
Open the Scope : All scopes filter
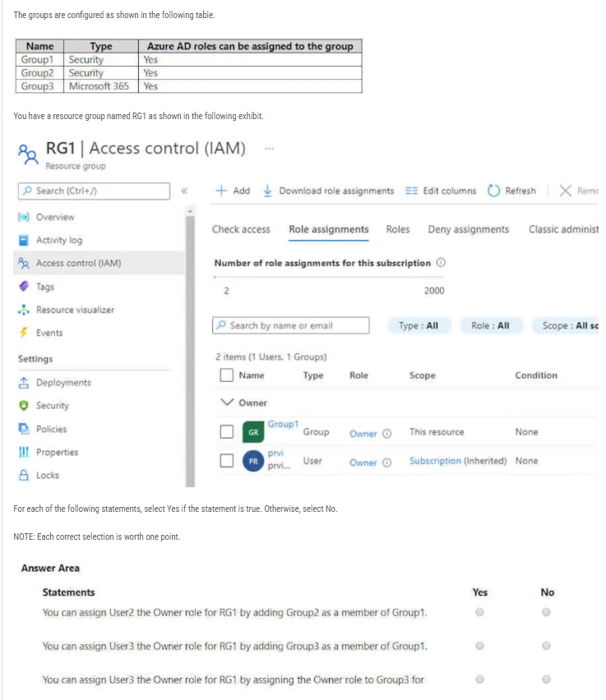[x=566, y=325]
